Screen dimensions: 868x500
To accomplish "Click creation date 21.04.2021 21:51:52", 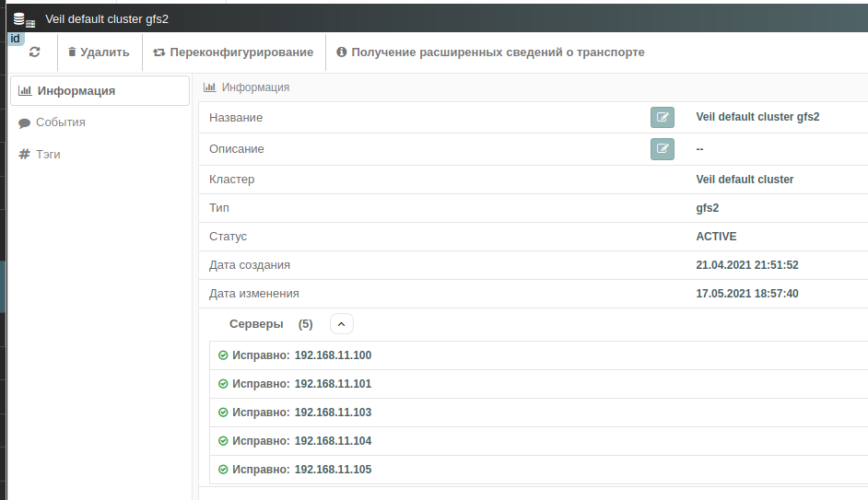I will pyautogui.click(x=747, y=265).
